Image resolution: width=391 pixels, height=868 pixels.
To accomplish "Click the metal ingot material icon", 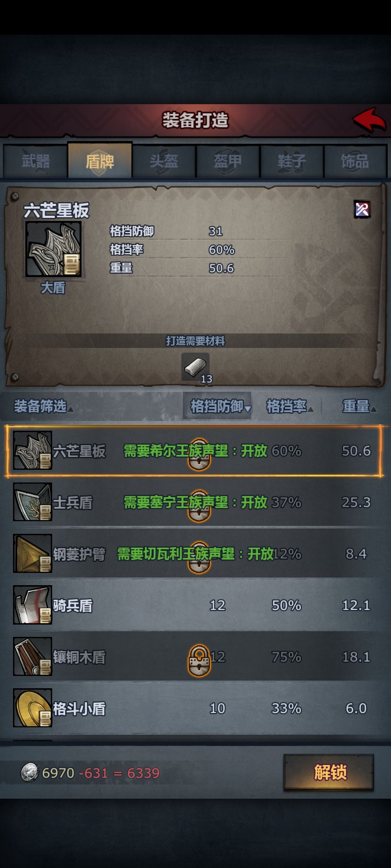I will (195, 366).
